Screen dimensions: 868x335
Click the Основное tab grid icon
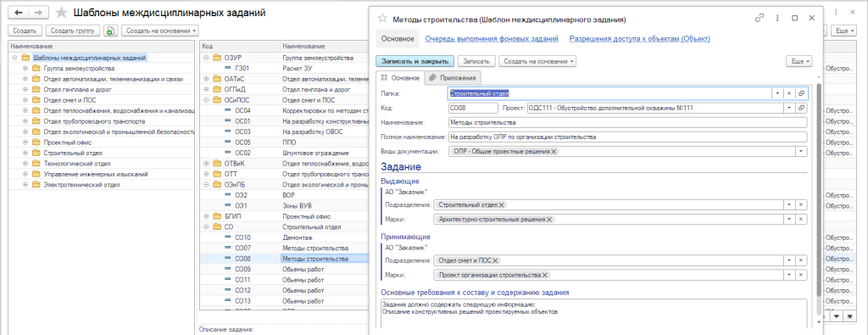tap(385, 77)
